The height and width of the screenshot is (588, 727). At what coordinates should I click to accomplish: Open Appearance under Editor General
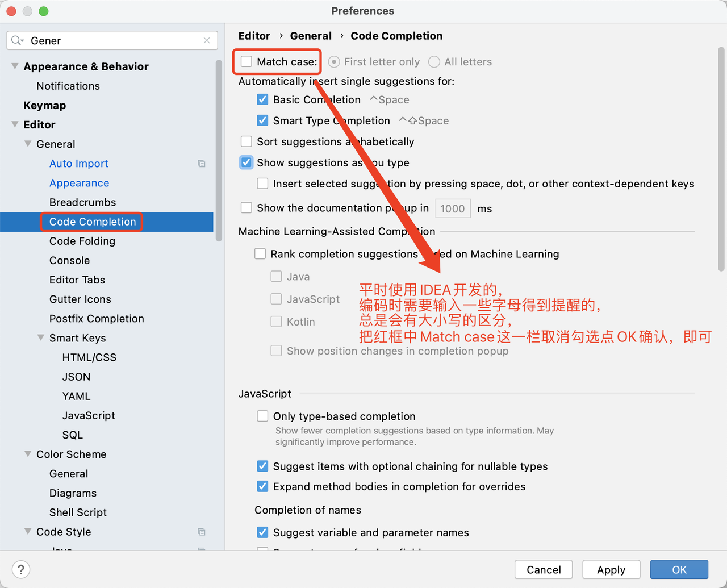80,183
